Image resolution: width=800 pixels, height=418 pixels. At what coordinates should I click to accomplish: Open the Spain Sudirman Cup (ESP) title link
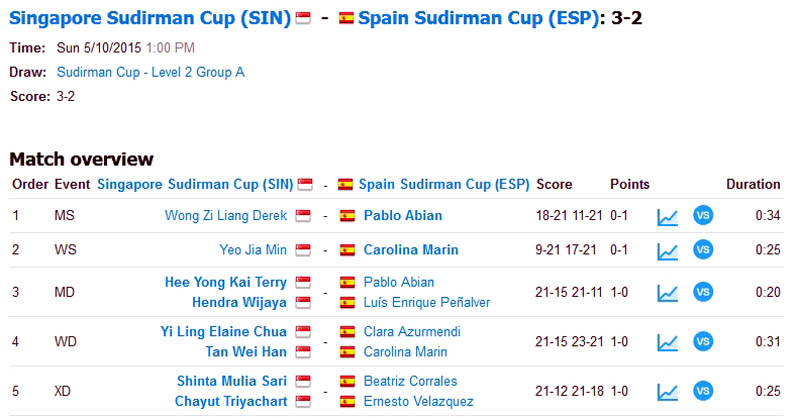tap(479, 18)
